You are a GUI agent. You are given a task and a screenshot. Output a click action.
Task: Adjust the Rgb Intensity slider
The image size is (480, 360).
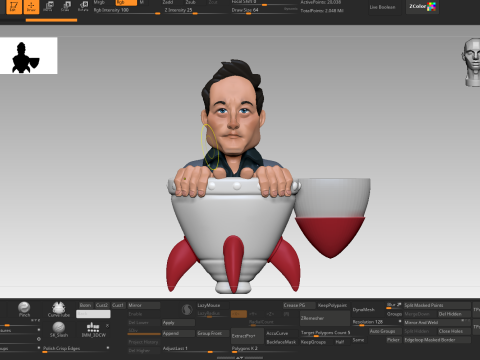[126, 11]
